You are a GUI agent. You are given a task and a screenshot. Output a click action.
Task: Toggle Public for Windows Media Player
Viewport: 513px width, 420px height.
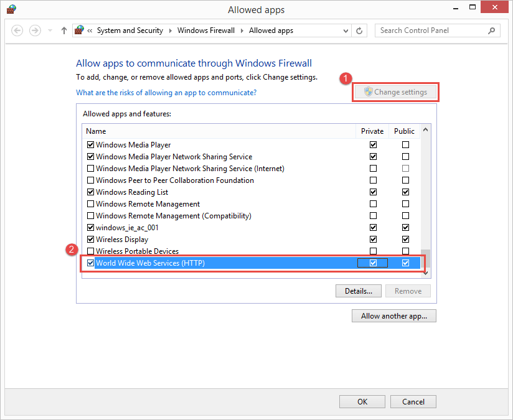405,144
